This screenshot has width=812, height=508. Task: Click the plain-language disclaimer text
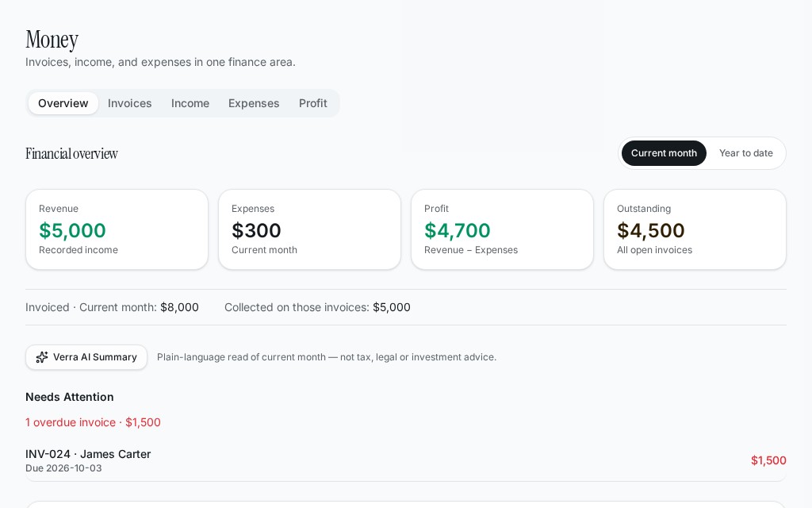point(327,357)
